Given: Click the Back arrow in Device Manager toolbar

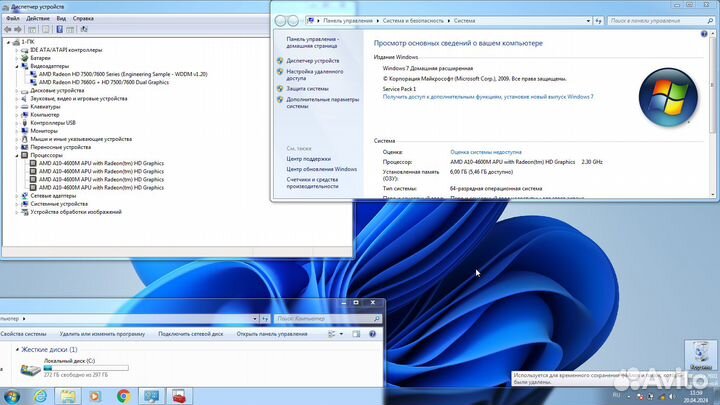Looking at the screenshot, I should pos(7,29).
